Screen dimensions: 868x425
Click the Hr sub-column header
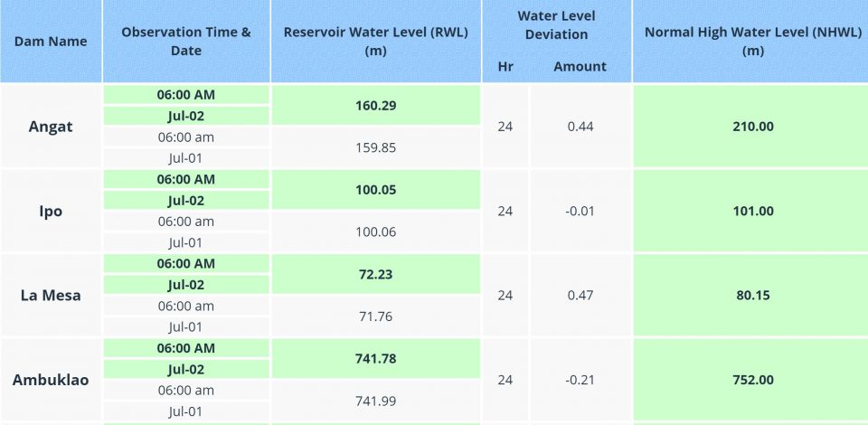point(505,66)
